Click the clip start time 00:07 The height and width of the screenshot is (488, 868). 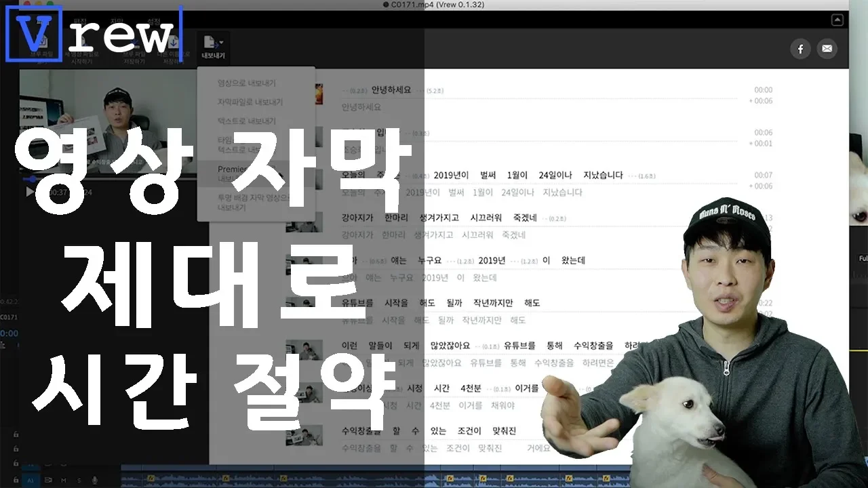(x=764, y=176)
